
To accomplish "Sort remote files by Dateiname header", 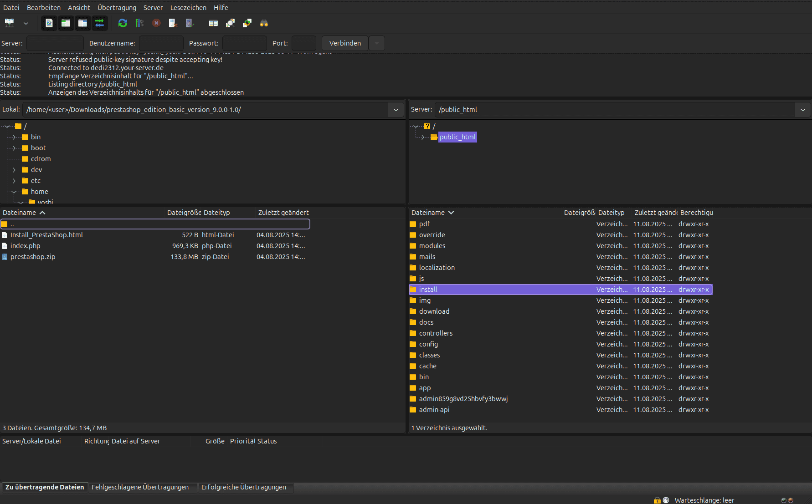I will click(x=428, y=213).
